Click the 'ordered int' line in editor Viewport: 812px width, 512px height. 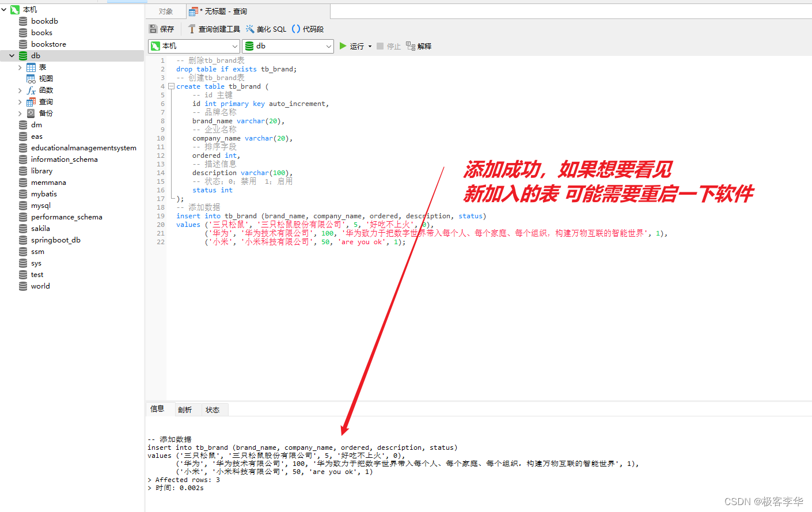click(x=216, y=156)
